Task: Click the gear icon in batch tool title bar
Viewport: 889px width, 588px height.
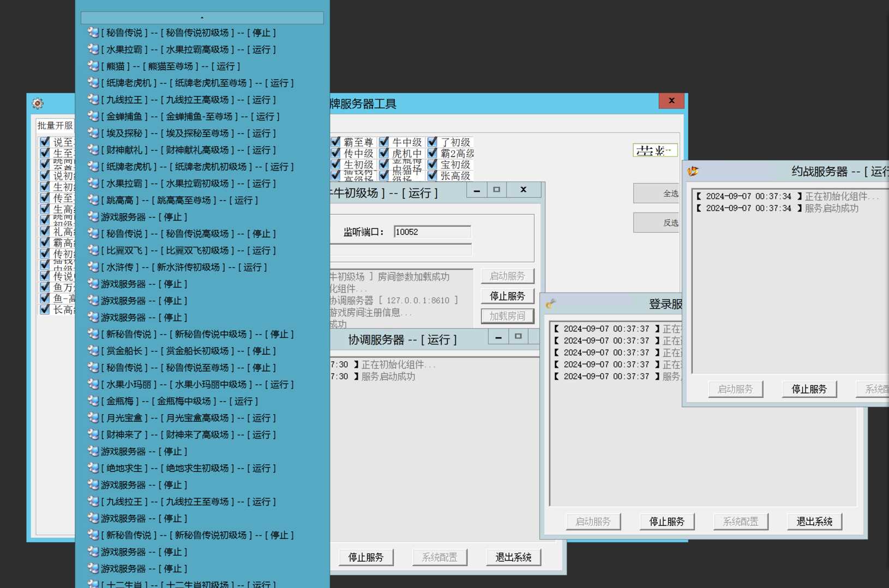Action: pos(38,103)
